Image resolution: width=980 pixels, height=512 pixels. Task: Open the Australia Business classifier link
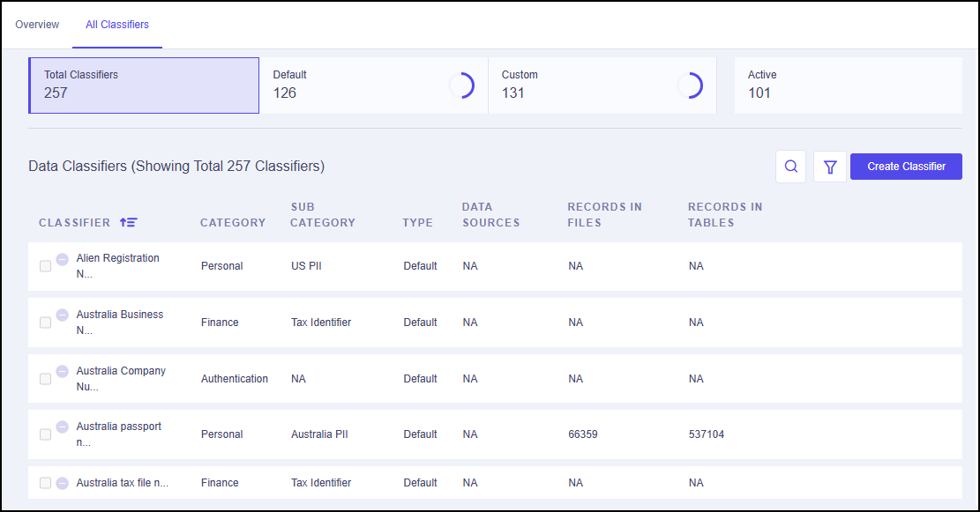119,314
